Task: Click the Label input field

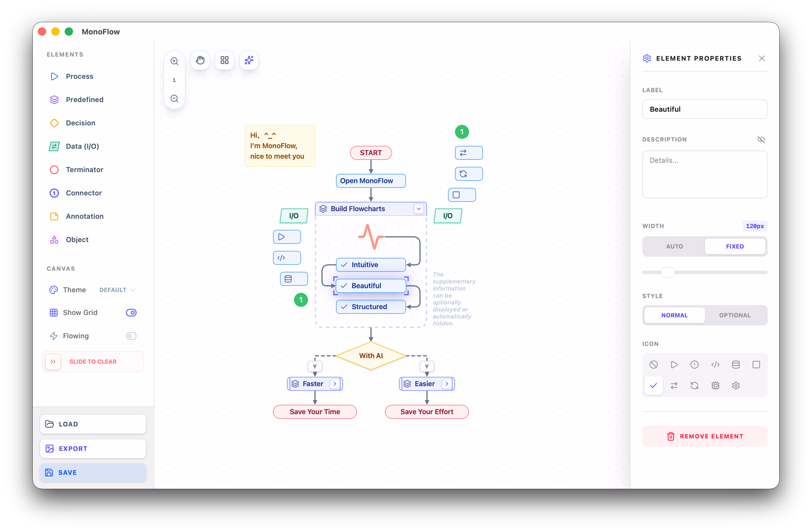Action: click(705, 109)
